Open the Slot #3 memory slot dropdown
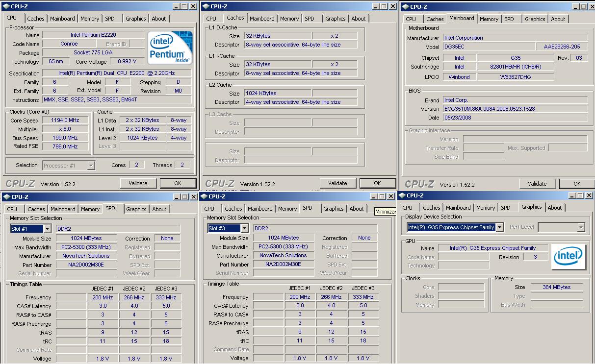Viewport: 595px width, 364px height. point(244,228)
